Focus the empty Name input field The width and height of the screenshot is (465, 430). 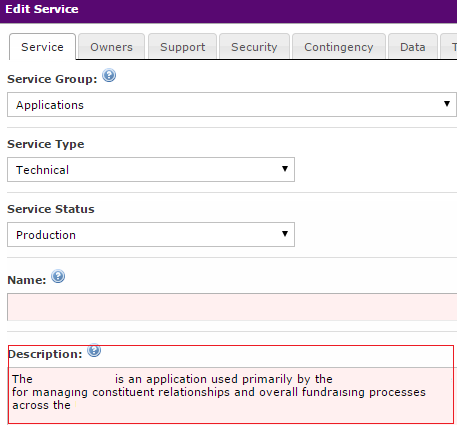click(x=232, y=307)
